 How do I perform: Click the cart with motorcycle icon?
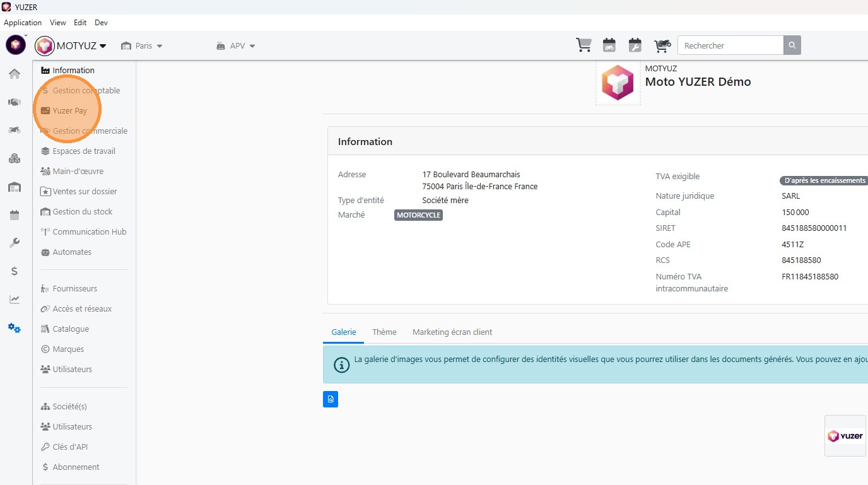pyautogui.click(x=662, y=45)
